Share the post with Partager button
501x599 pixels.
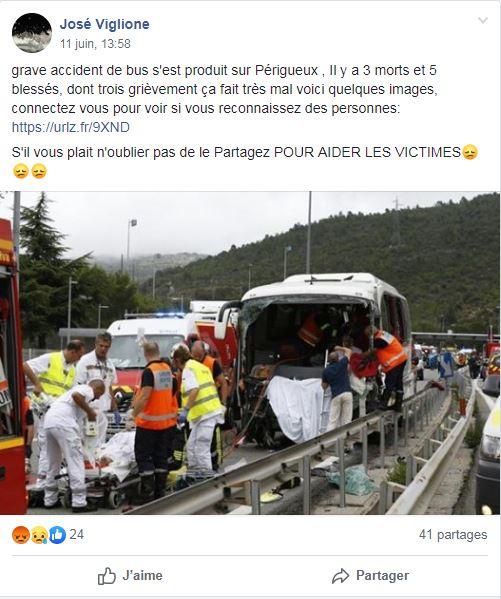(x=370, y=576)
